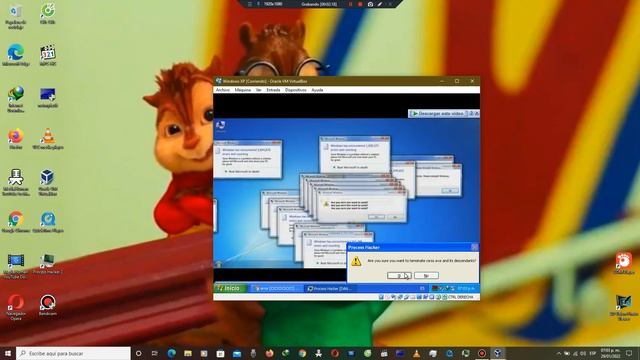Screen dimensions: 640x360
Task: Click the taskbar search box
Action: (73, 353)
